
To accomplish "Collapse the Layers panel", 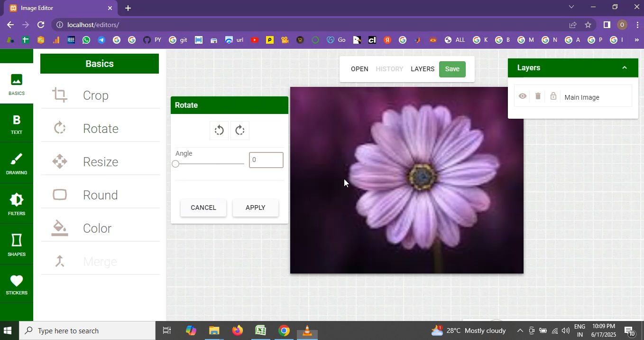I will pyautogui.click(x=625, y=68).
